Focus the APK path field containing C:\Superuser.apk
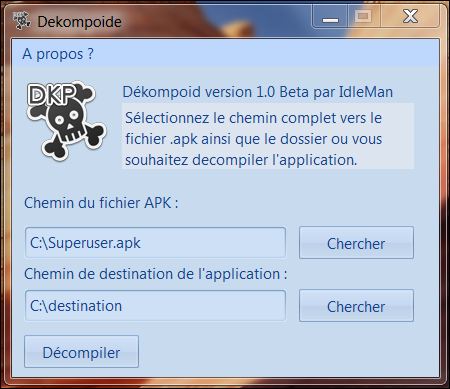 coord(155,243)
